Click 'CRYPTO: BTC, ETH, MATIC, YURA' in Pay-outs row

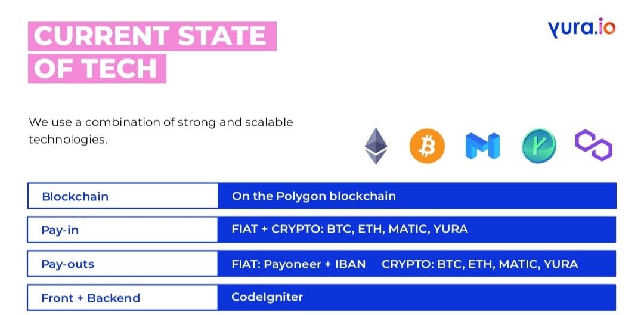479,264
